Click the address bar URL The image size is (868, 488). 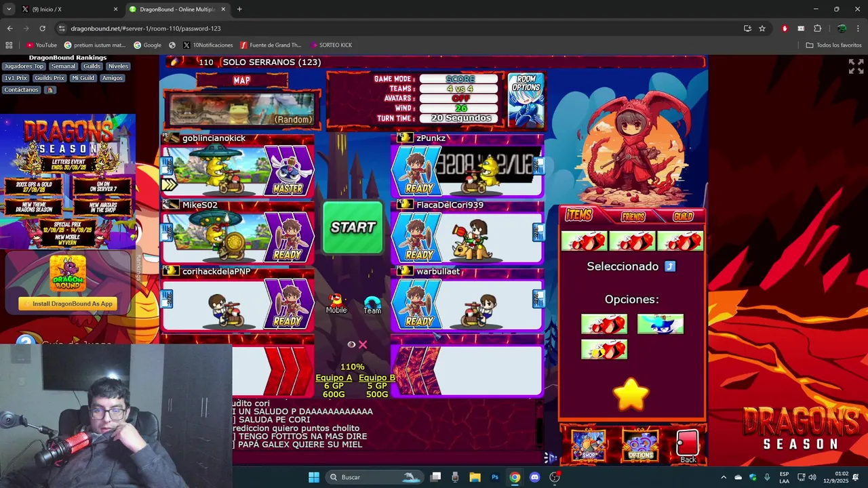146,28
